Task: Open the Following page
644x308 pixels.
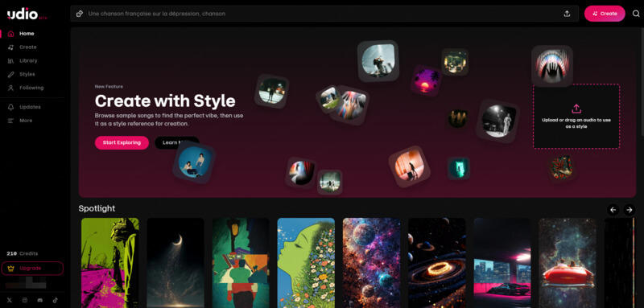Action: click(x=32, y=88)
